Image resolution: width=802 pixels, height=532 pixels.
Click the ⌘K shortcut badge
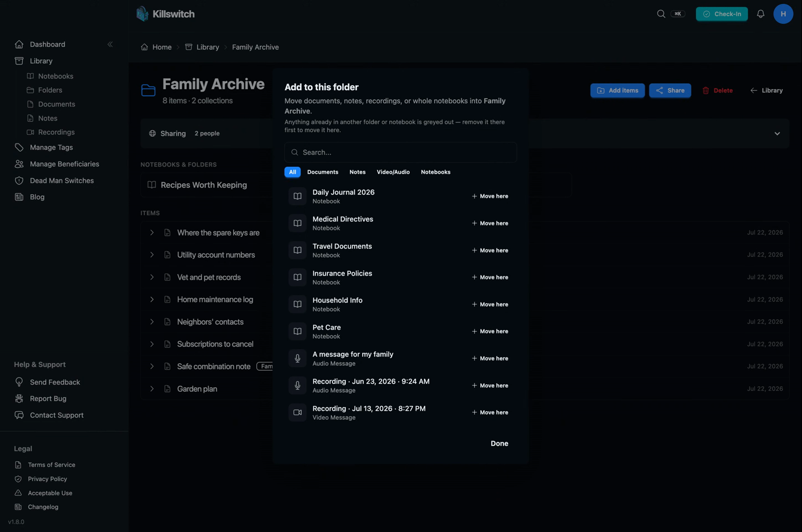tap(678, 14)
